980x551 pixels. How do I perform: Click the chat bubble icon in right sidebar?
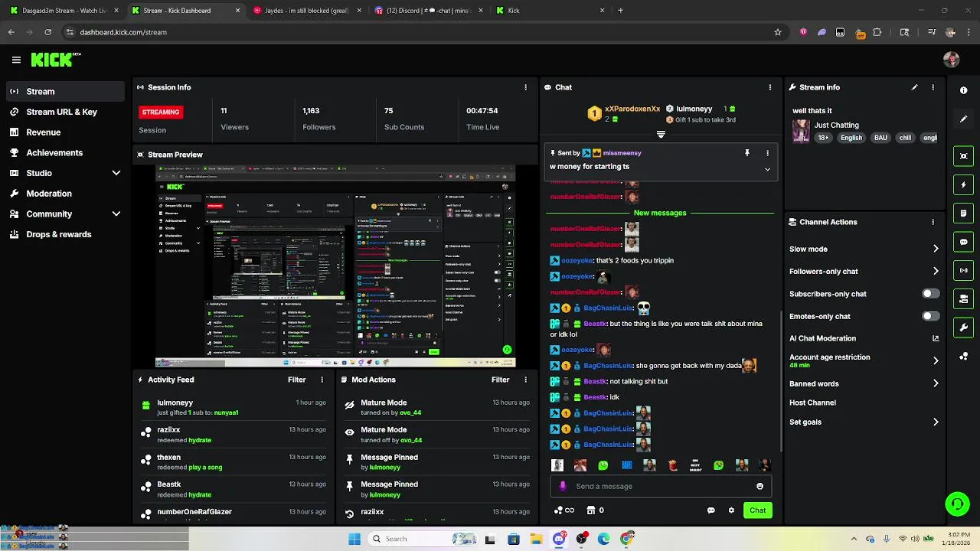(964, 242)
